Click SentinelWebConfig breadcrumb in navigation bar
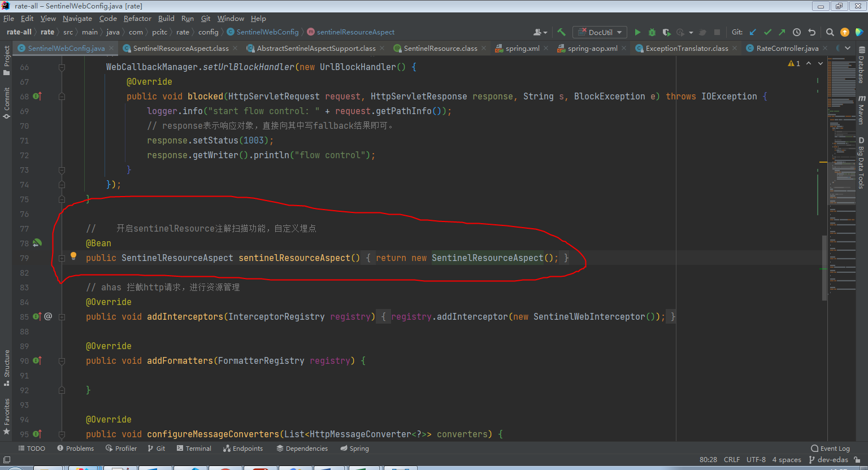 pos(263,32)
